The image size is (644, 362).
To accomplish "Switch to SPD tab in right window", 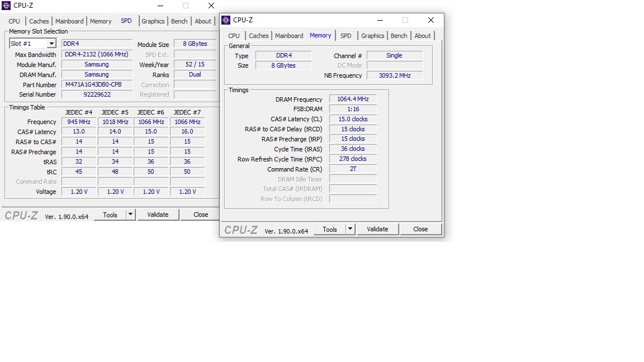I will (346, 36).
